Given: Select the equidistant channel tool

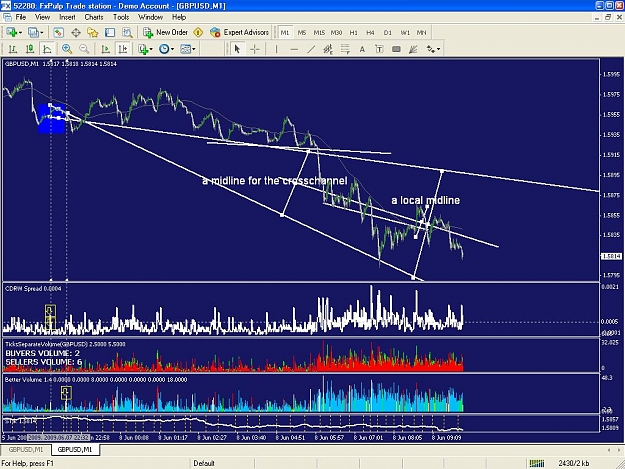Looking at the screenshot, I should point(328,49).
